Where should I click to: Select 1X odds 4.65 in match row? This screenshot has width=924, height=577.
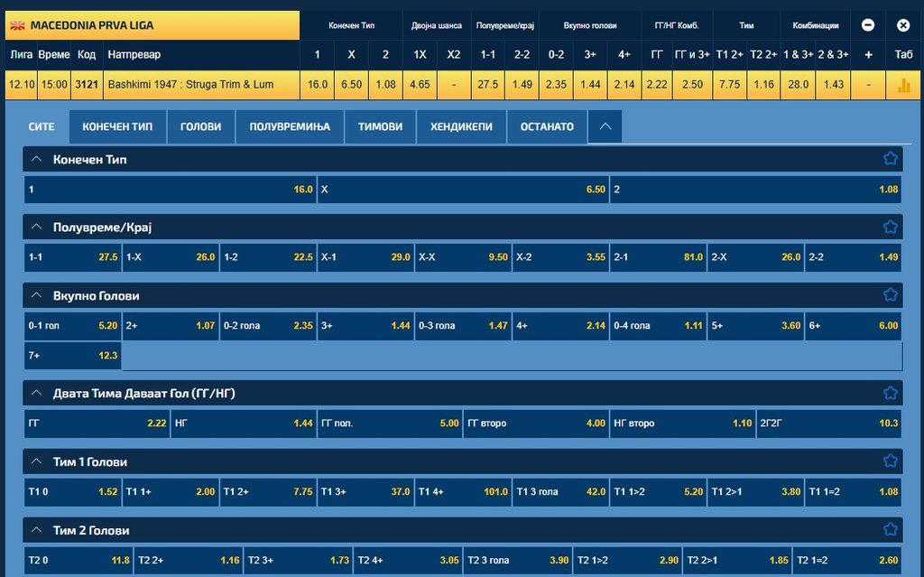420,85
